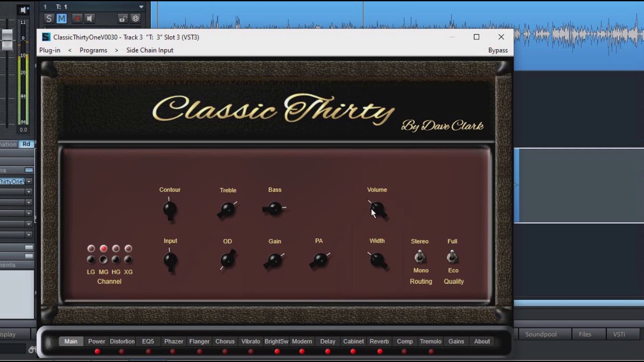
Task: Open the Programs menu
Action: [x=93, y=50]
